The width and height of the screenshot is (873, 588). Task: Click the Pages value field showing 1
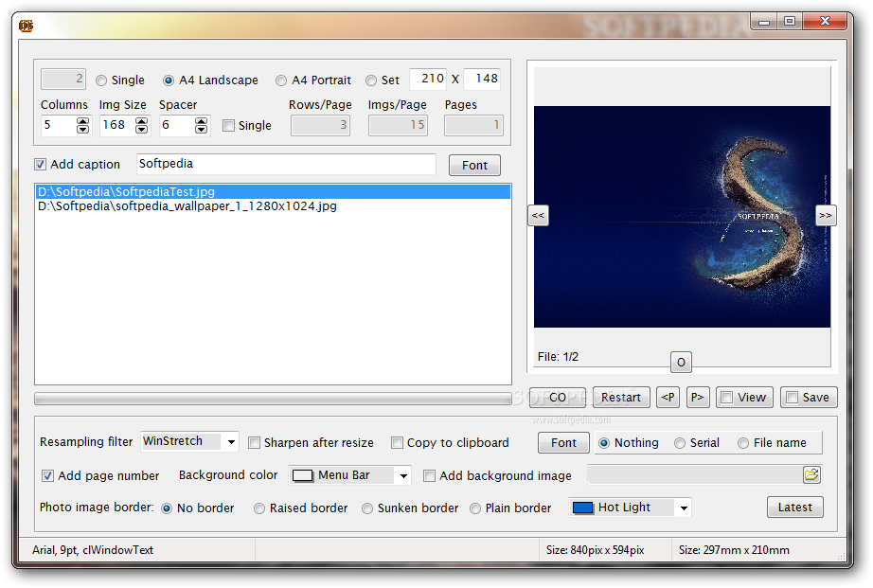[473, 125]
